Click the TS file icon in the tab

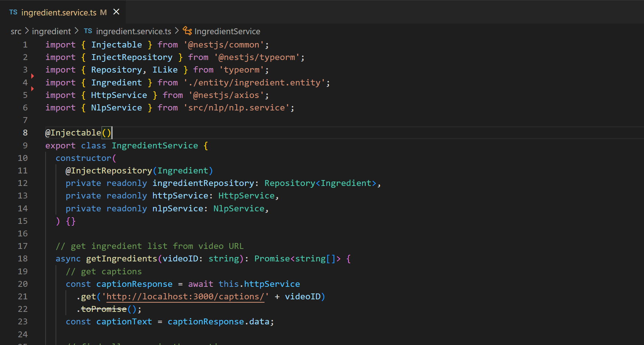13,12
